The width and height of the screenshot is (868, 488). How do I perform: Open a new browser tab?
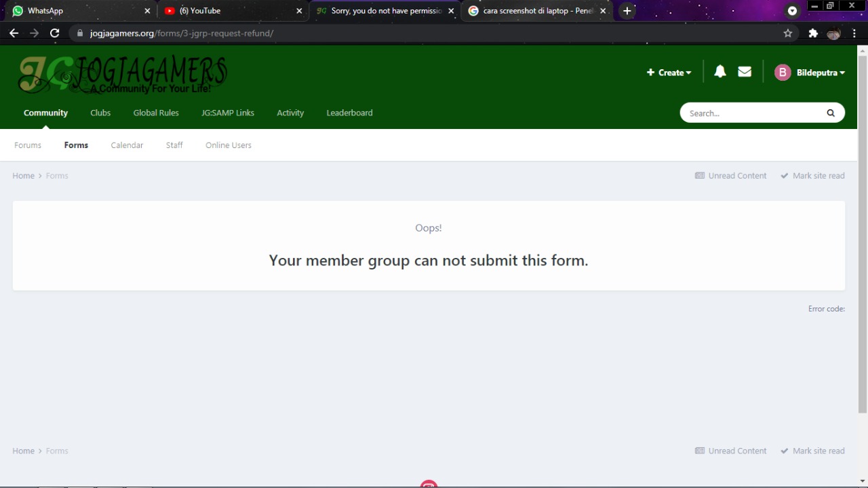pyautogui.click(x=627, y=11)
